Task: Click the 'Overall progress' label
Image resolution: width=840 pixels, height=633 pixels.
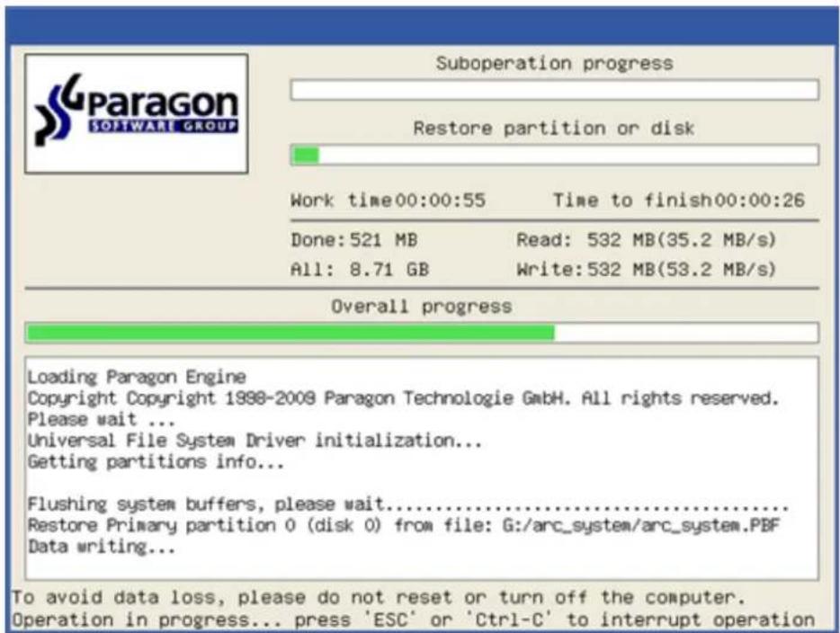Action: (x=422, y=307)
